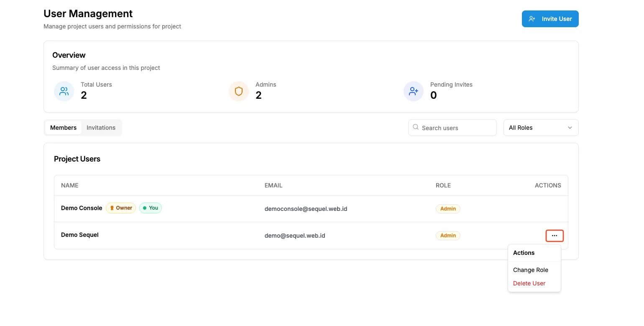Image resolution: width=644 pixels, height=326 pixels.
Task: Click the green You badge
Action: (x=151, y=208)
